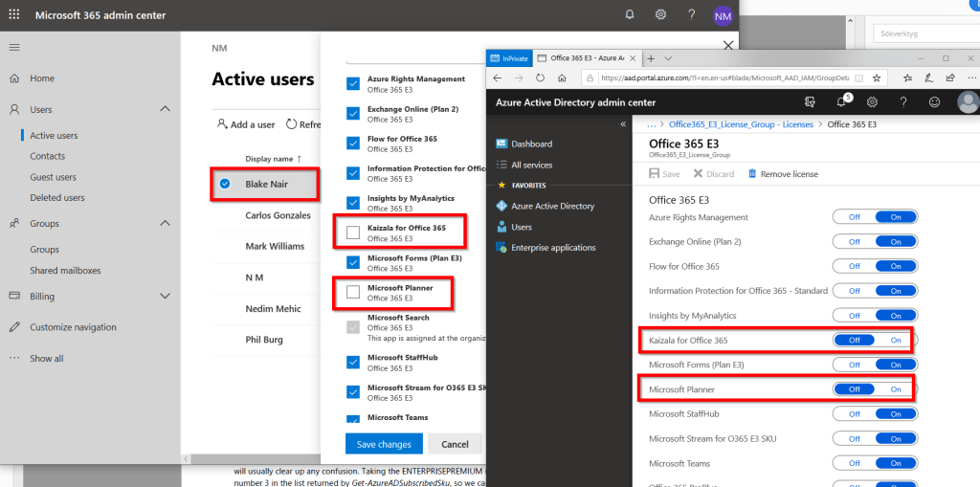
Task: Open help question mark in Microsoft 365 header
Action: tap(691, 15)
